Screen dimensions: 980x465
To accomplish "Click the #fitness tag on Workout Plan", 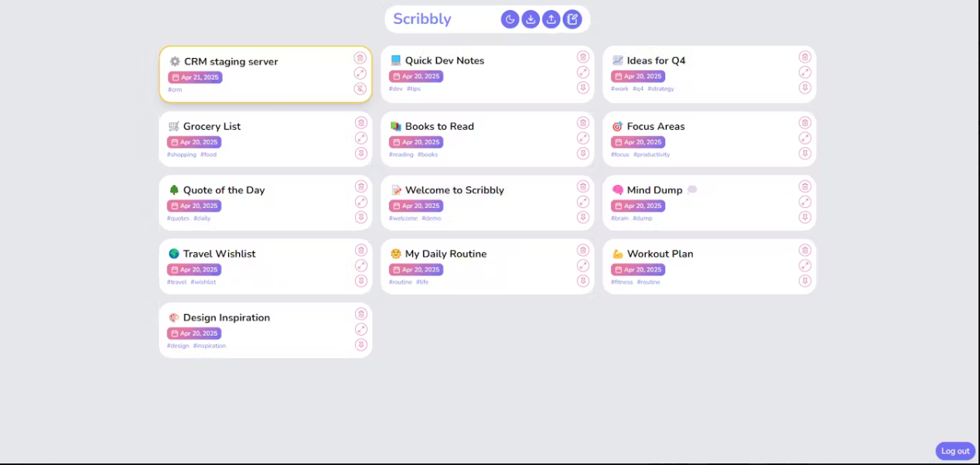I will (622, 282).
